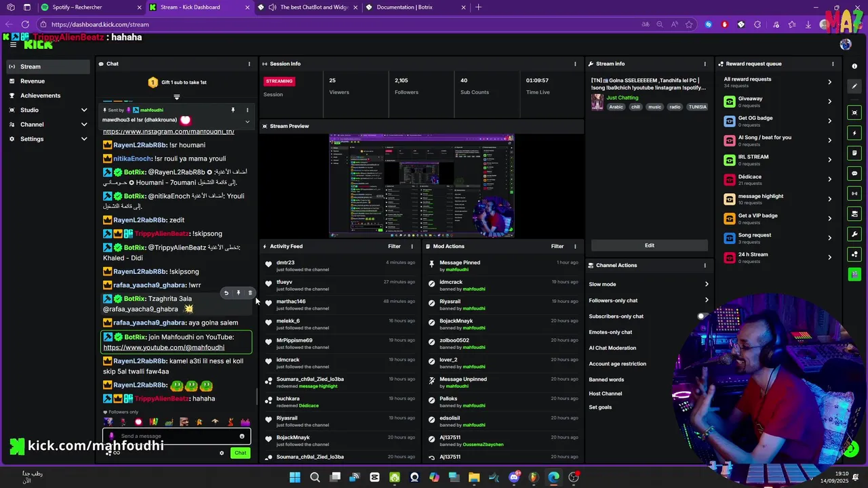This screenshot has height=488, width=868.
Task: Switch to Spotify - Rechercher browser tab
Action: [91, 7]
